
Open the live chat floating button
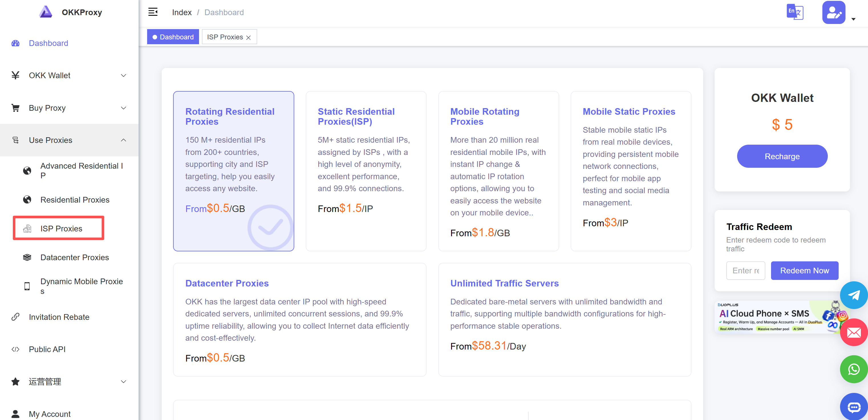[x=853, y=407]
